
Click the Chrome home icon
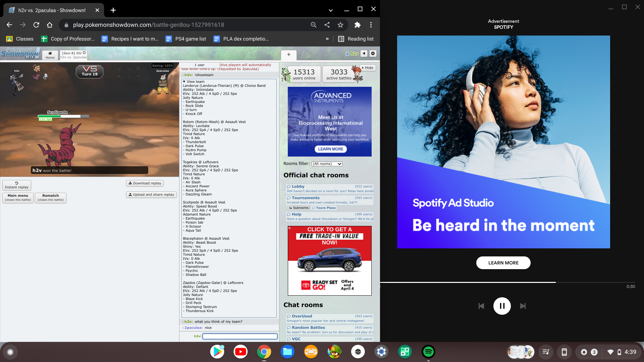pyautogui.click(x=50, y=25)
